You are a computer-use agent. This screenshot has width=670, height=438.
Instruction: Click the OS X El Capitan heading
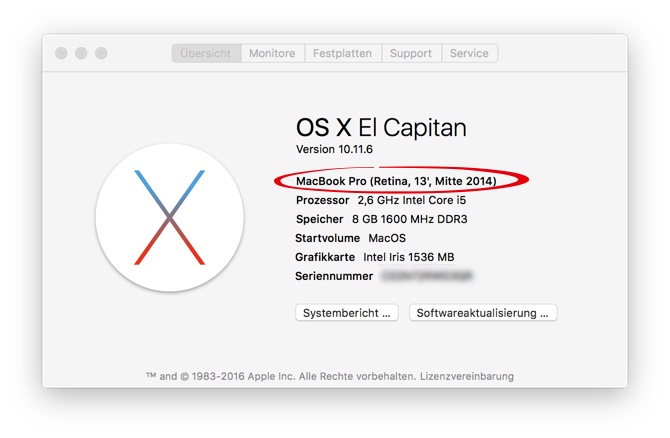tap(381, 127)
